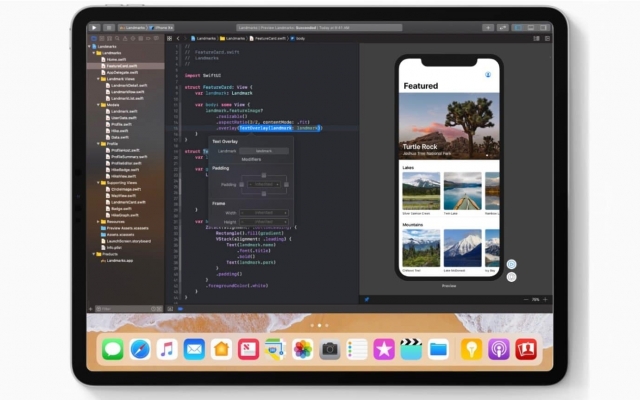This screenshot has height=400, width=640.
Task: Click the Stop button next to Run
Action: [109, 28]
